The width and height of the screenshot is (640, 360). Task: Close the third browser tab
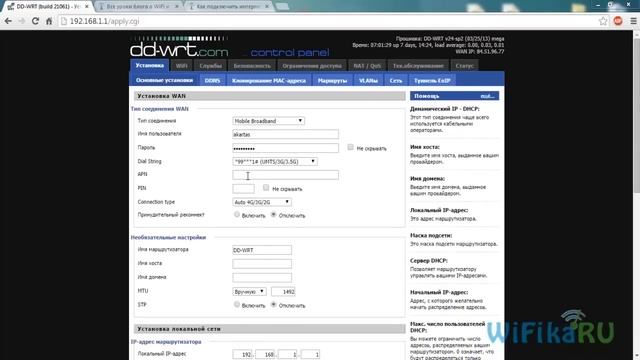click(267, 7)
